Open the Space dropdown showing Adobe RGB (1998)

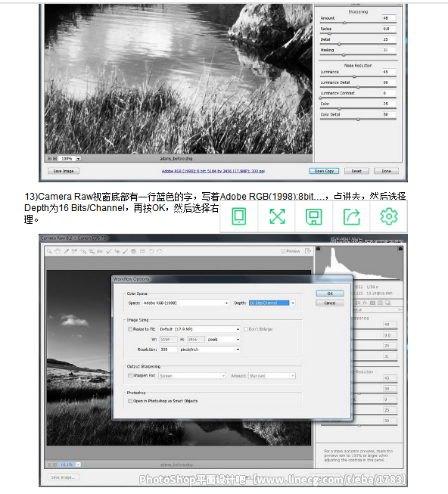point(185,303)
